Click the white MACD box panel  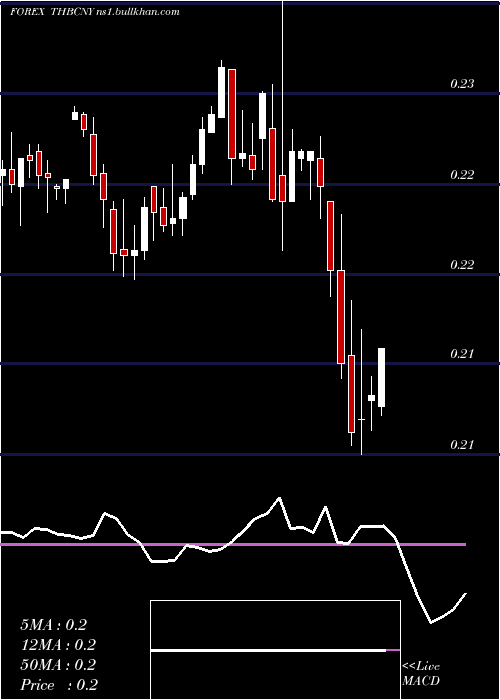[x=275, y=650]
